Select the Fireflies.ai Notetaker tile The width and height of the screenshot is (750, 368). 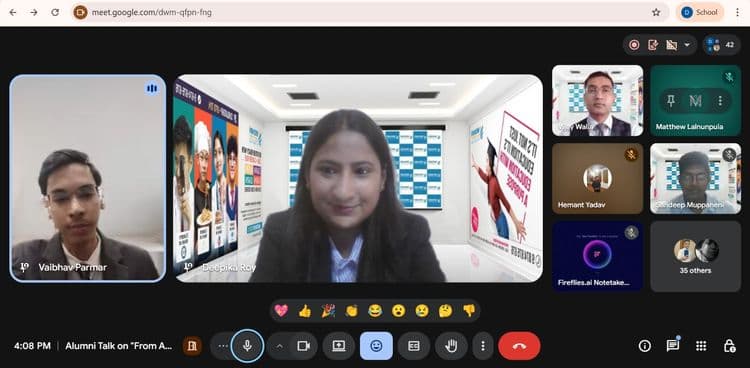coord(597,256)
